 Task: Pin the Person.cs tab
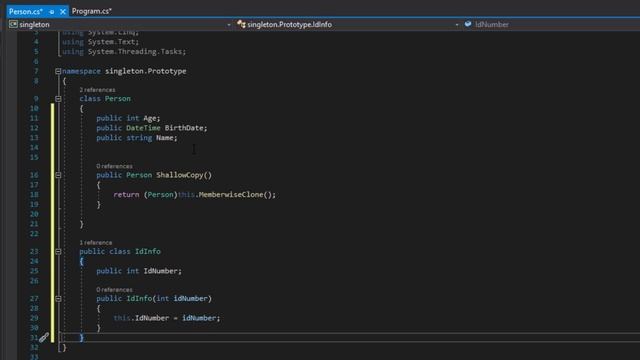click(52, 12)
